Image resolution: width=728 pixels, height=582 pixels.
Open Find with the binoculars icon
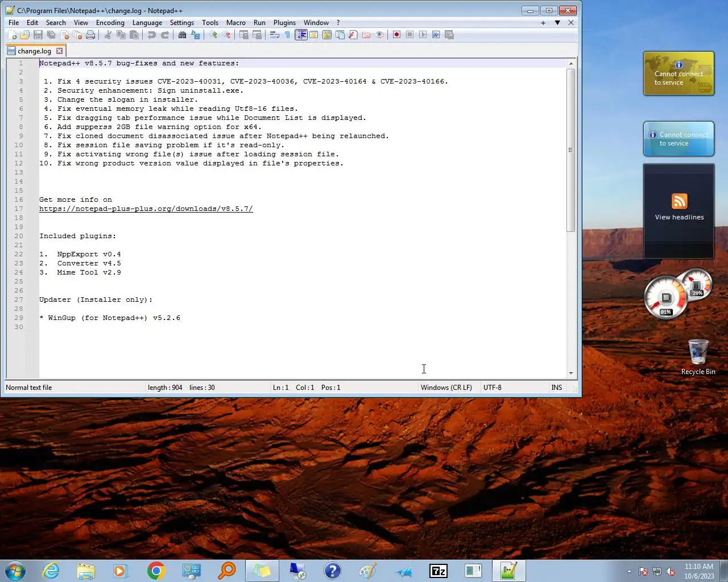182,35
